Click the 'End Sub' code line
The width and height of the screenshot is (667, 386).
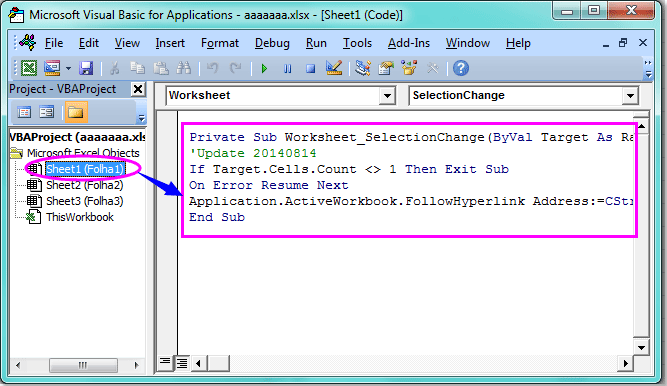(x=217, y=217)
